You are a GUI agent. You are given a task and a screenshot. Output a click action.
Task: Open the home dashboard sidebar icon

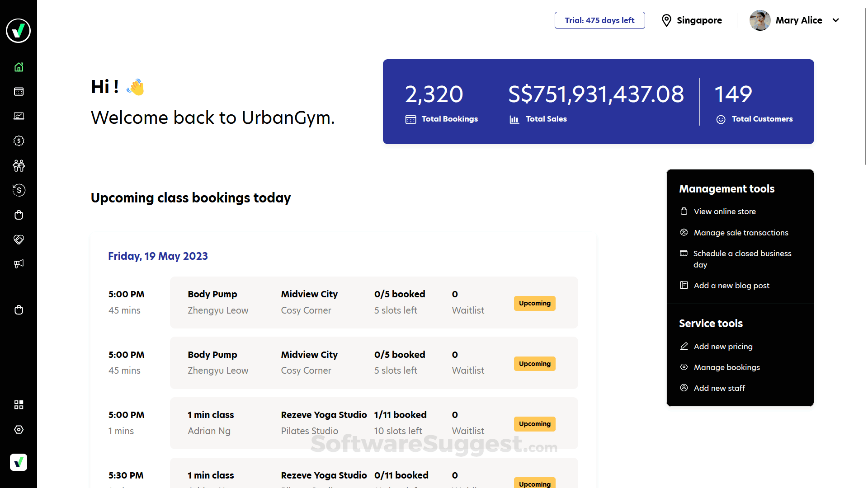click(19, 67)
